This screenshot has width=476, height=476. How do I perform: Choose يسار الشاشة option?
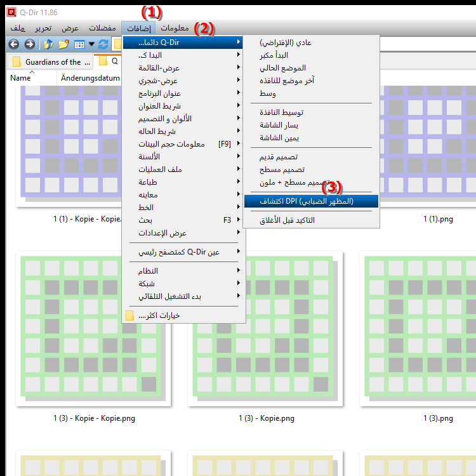(x=311, y=125)
